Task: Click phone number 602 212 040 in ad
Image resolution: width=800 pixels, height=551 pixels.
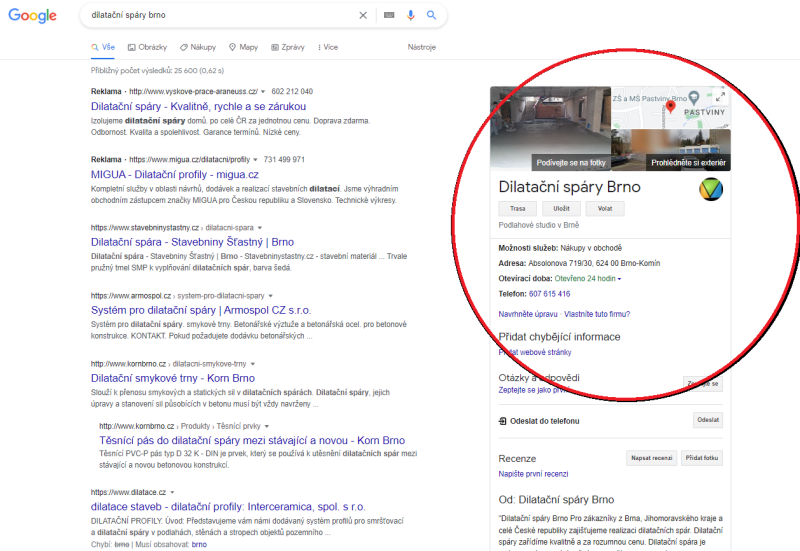Action: 292,91
